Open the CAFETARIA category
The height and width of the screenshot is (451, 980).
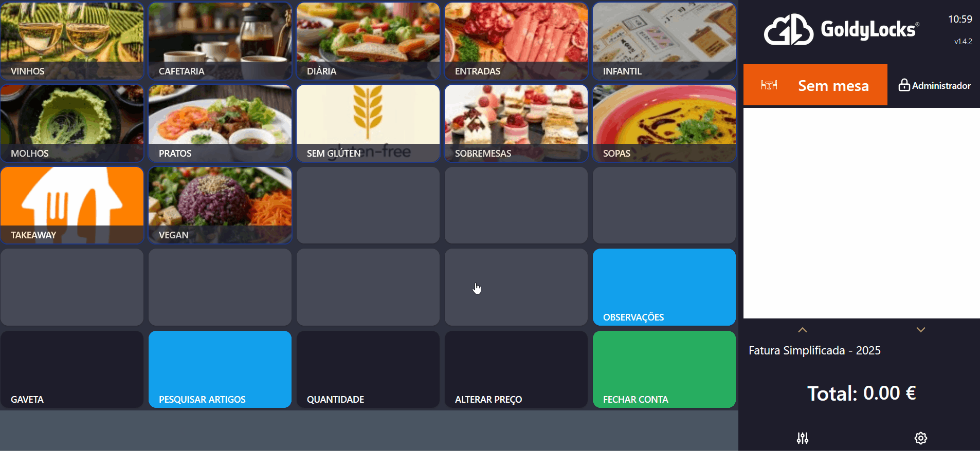(220, 41)
